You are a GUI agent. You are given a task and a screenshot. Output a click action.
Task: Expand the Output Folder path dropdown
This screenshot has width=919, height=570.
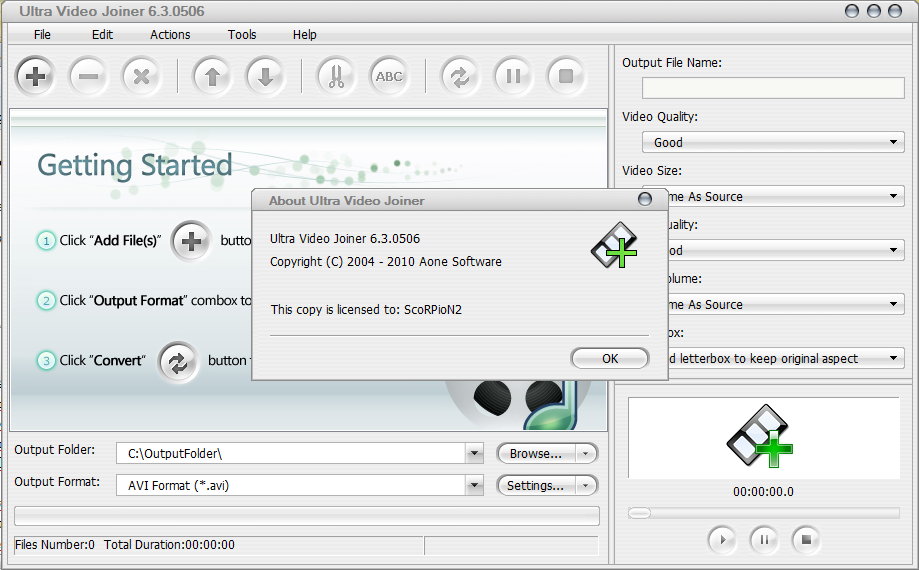tap(474, 453)
